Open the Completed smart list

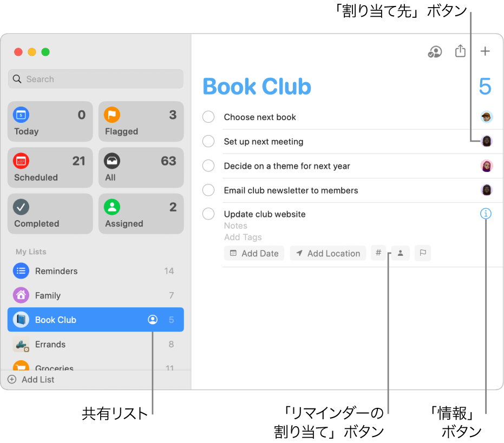[50, 214]
